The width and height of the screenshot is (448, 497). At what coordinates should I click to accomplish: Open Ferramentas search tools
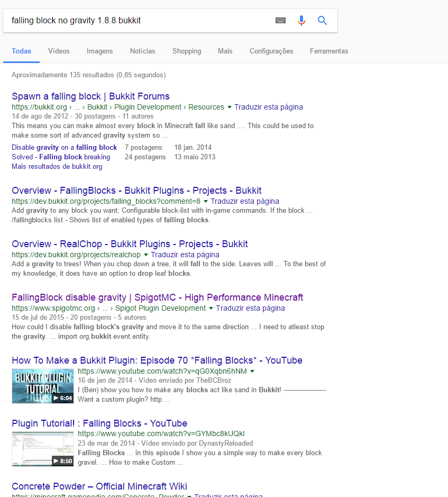(x=329, y=51)
